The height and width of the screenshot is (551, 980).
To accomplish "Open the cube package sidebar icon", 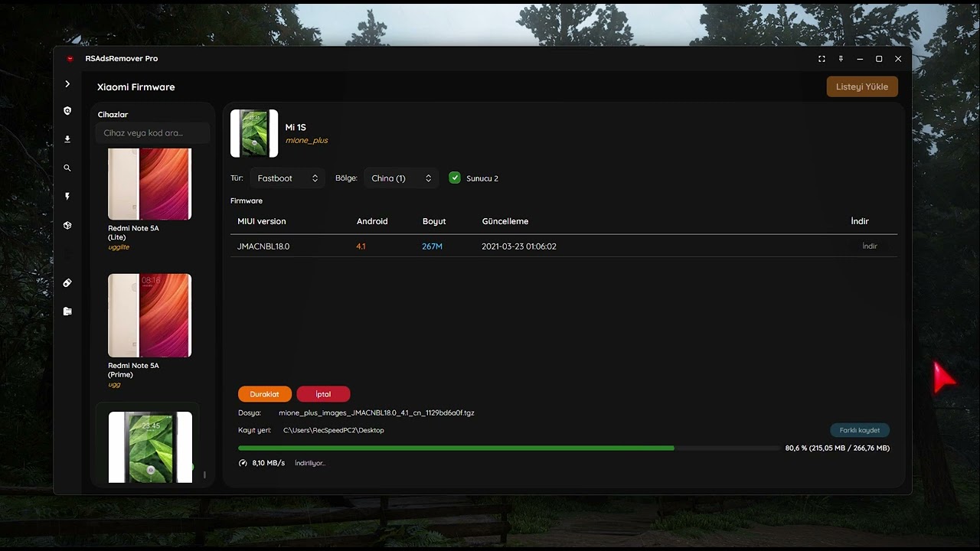I will (67, 225).
